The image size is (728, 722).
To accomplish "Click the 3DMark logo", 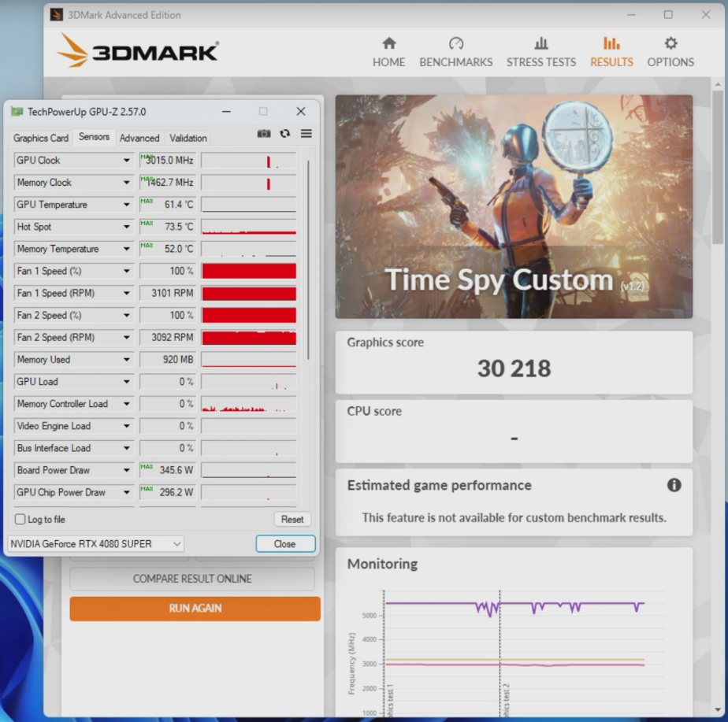I will pyautogui.click(x=139, y=51).
